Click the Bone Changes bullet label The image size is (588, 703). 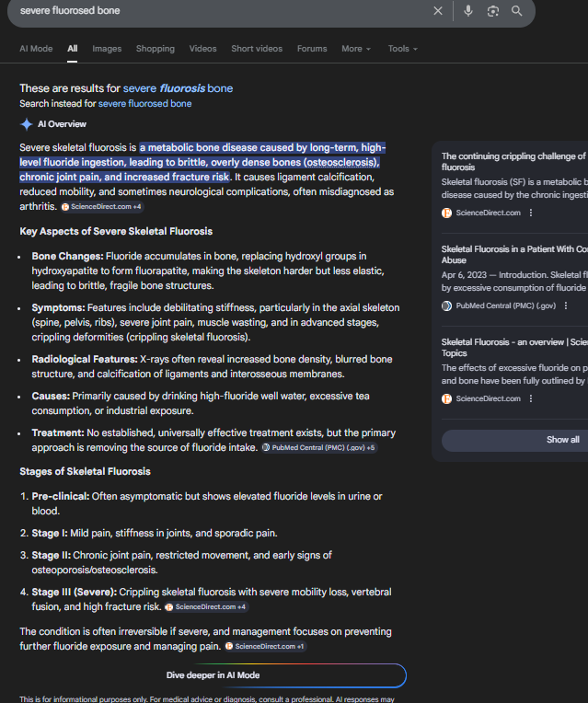(x=67, y=257)
